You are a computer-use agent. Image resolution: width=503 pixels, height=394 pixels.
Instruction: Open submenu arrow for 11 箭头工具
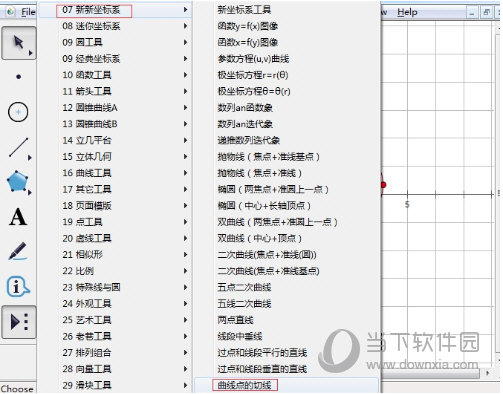pyautogui.click(x=185, y=91)
